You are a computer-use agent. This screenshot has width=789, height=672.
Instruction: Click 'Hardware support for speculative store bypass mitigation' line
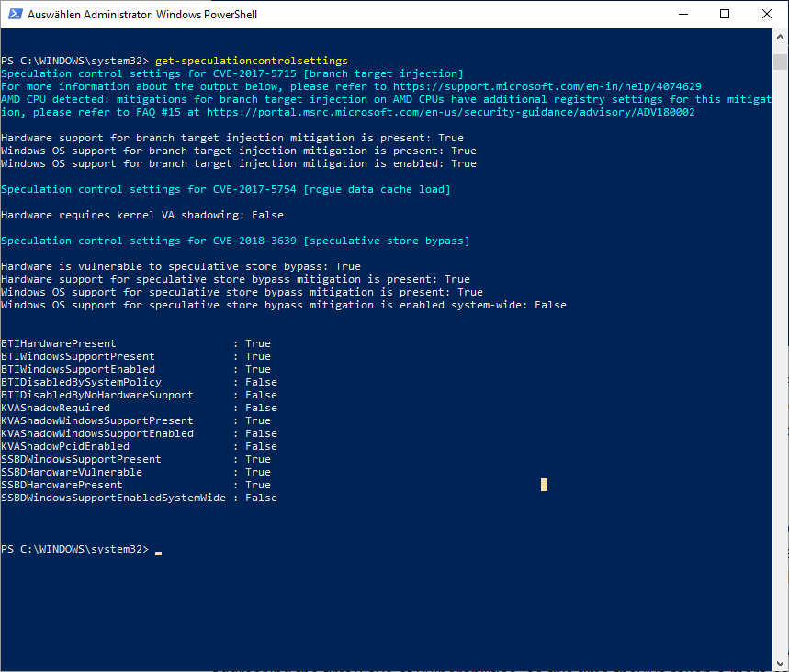pos(235,280)
